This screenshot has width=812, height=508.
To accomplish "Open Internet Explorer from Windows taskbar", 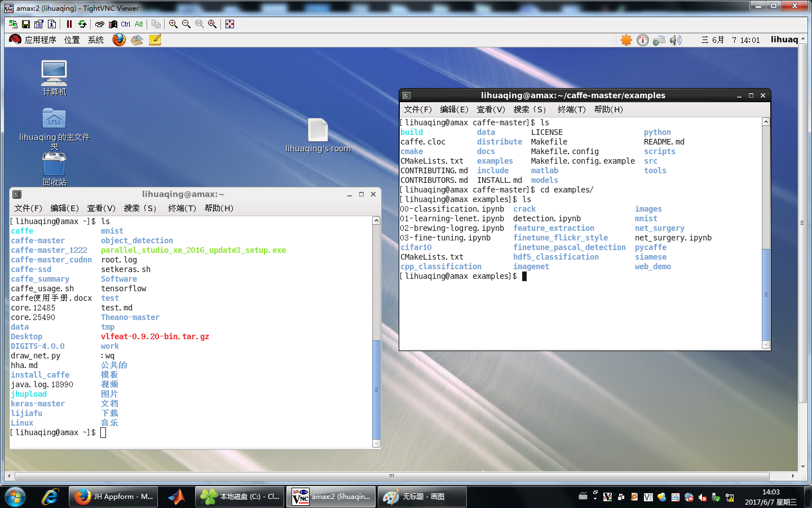I will click(50, 497).
